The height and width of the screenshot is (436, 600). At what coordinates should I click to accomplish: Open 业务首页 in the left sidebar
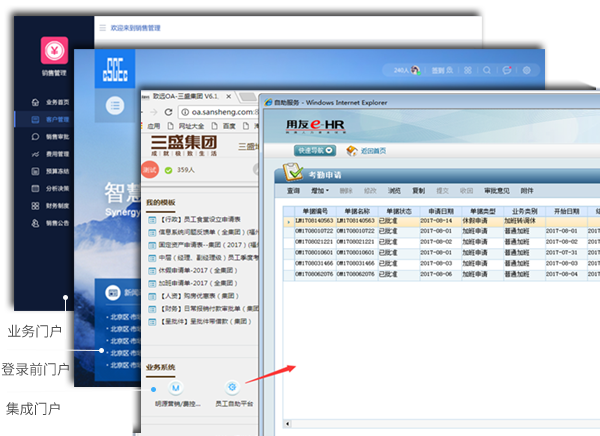57,102
